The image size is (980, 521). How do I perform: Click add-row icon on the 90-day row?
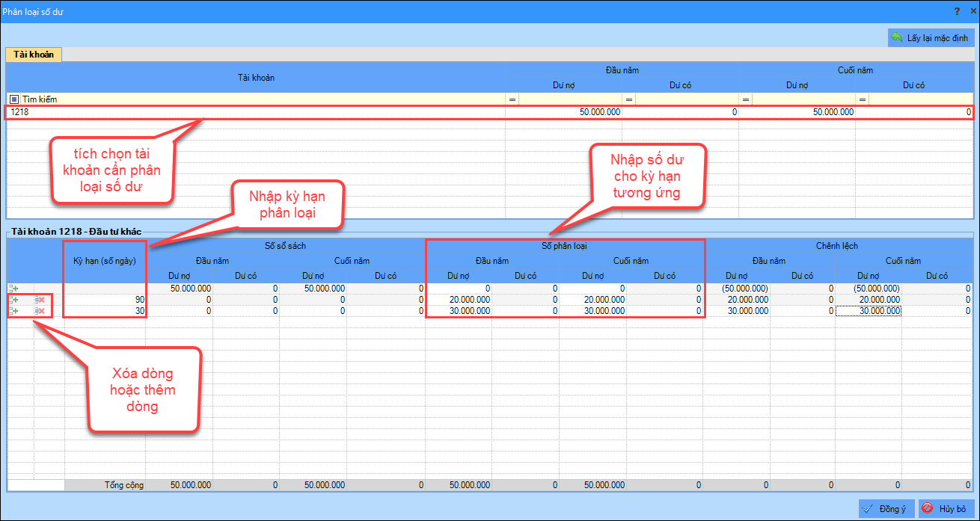13,300
